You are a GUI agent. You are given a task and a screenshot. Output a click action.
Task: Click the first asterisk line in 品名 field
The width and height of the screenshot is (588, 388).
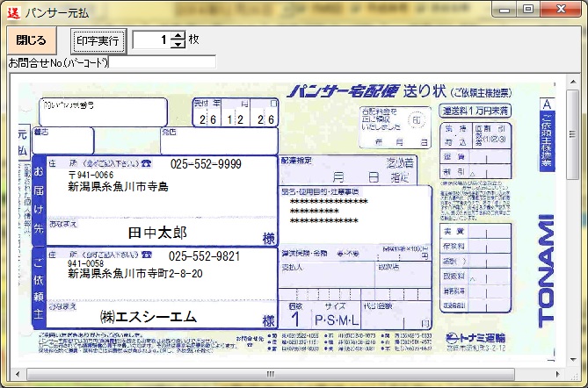[x=329, y=202]
